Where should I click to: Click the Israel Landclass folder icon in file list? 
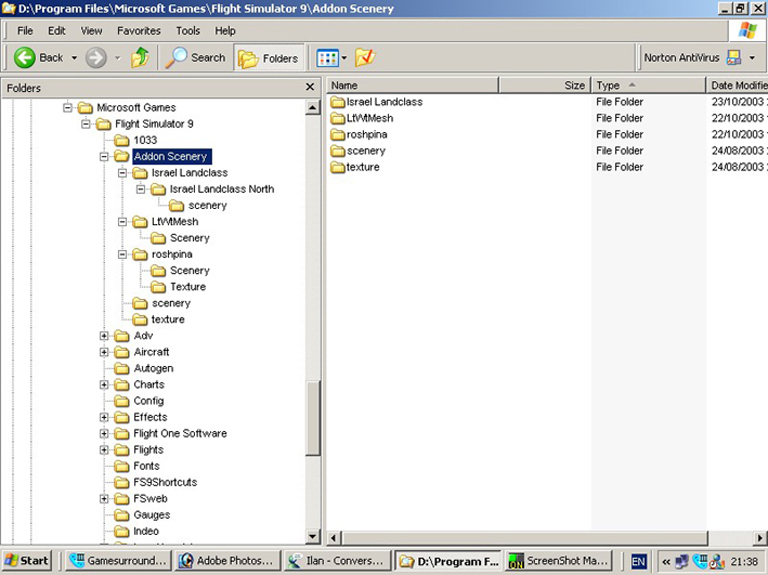coord(337,102)
